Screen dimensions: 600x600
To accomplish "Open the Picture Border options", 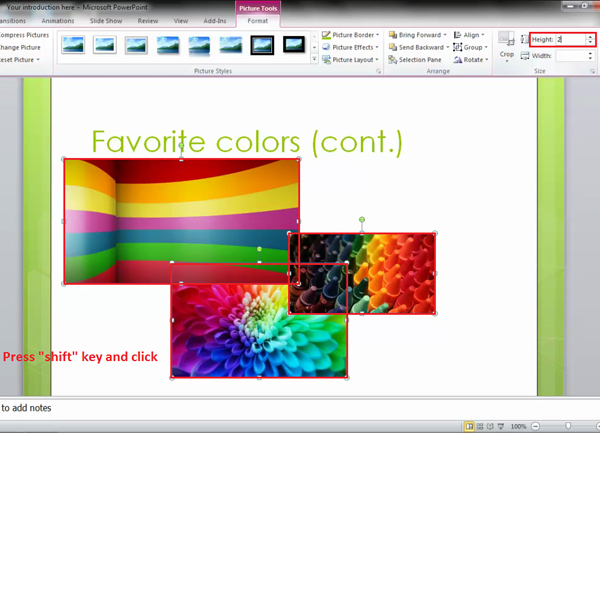I will tap(351, 35).
